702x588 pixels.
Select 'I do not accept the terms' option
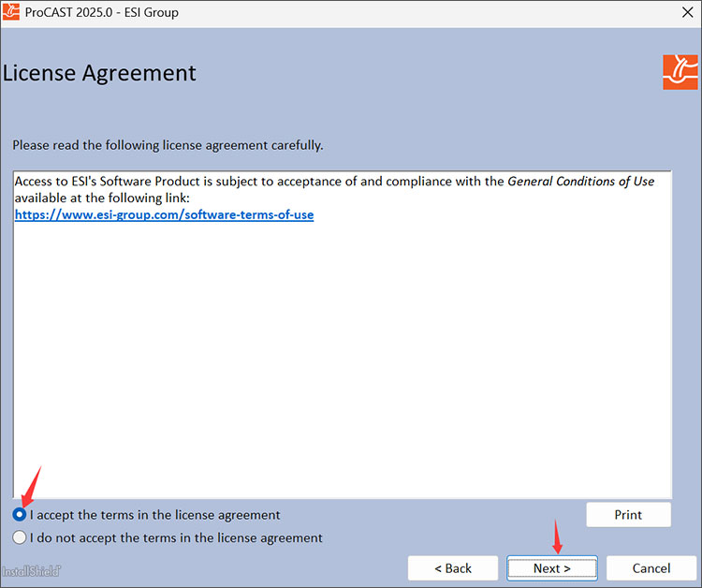[x=20, y=537]
